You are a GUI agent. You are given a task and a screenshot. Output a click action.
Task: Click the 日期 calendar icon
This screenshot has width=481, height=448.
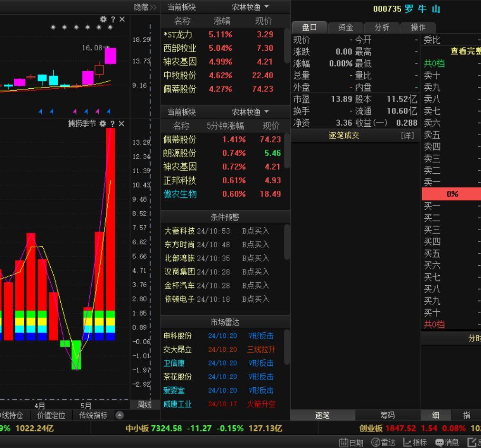(x=351, y=442)
